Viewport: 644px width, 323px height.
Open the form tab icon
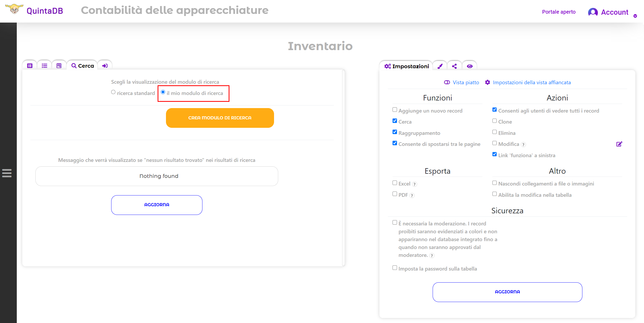click(x=59, y=66)
